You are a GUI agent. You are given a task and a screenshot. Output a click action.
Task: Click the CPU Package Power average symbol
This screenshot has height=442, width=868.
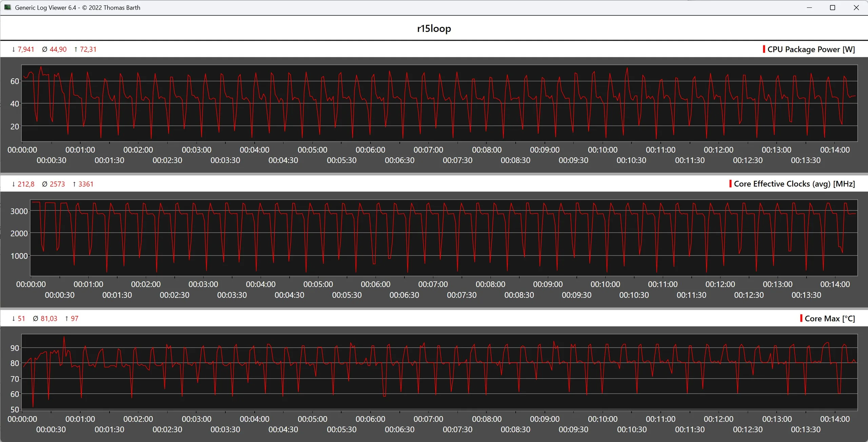coord(44,50)
